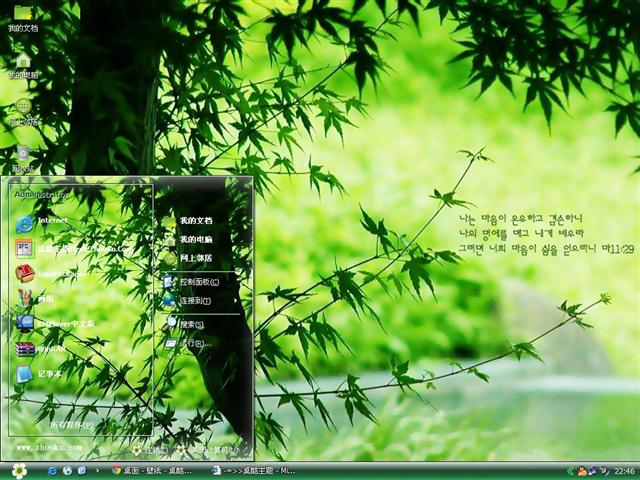Open the 网上邻居 desktop icon
The height and width of the screenshot is (480, 640).
(23, 112)
